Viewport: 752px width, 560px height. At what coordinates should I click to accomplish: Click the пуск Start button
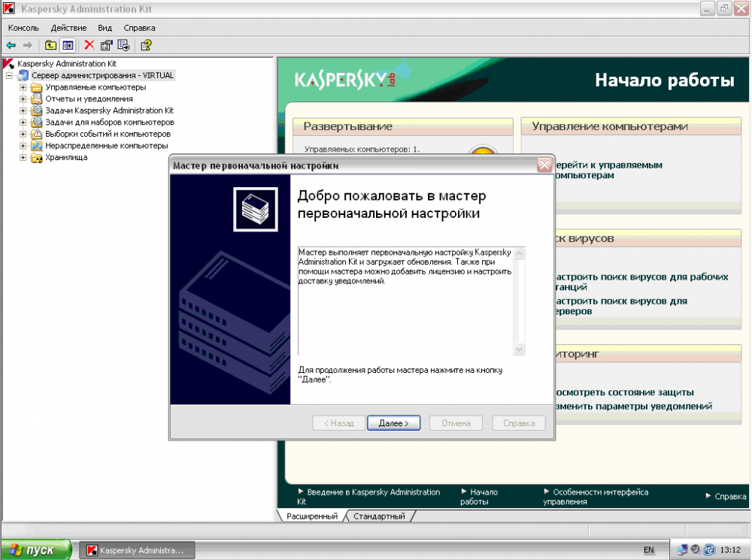click(36, 550)
